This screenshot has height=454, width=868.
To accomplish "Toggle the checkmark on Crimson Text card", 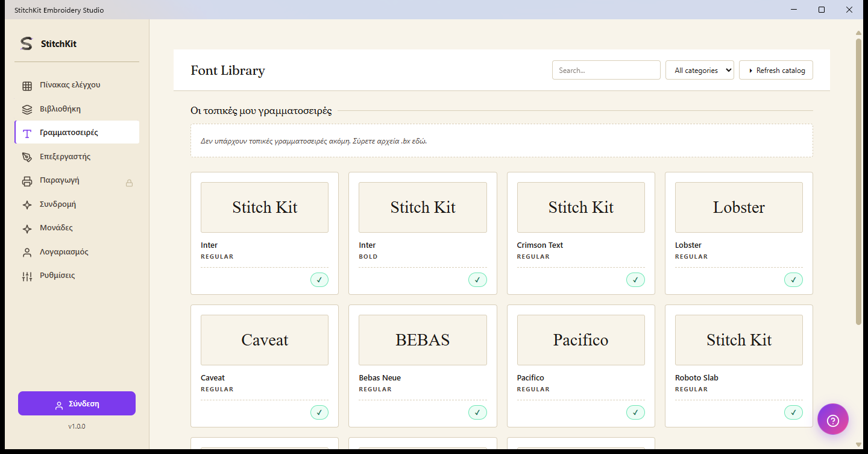I will coord(635,280).
